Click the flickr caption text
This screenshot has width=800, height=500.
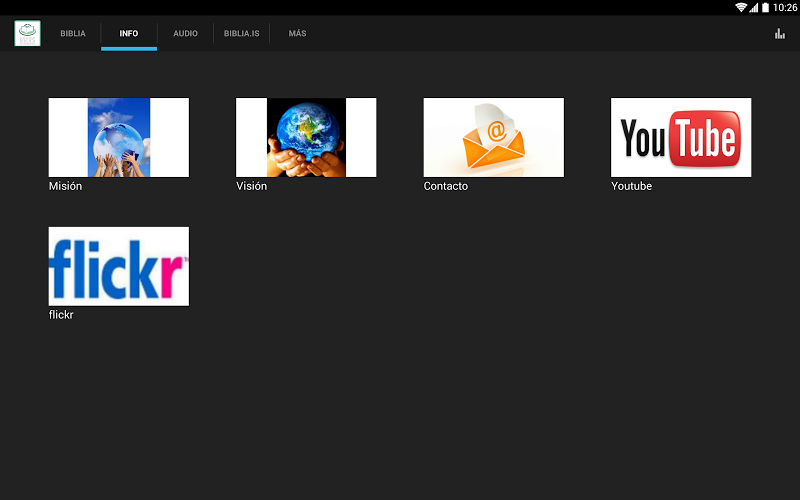[61, 315]
